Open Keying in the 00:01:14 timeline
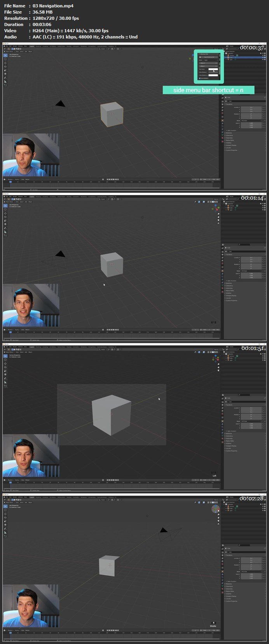 [17, 329]
